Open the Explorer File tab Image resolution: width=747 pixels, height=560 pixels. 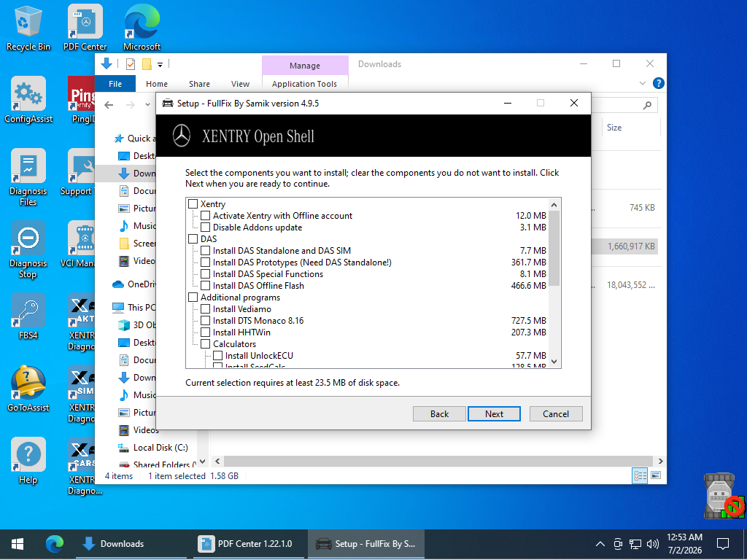(x=115, y=84)
